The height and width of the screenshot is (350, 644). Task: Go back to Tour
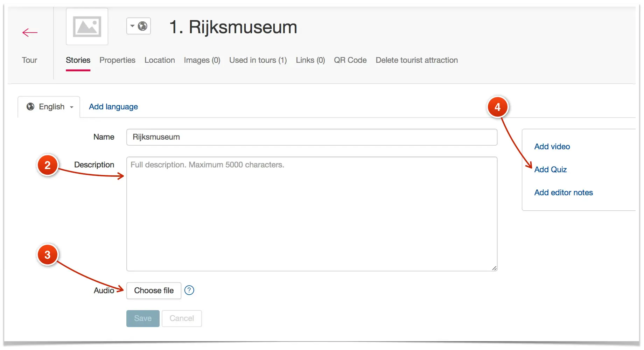[29, 60]
